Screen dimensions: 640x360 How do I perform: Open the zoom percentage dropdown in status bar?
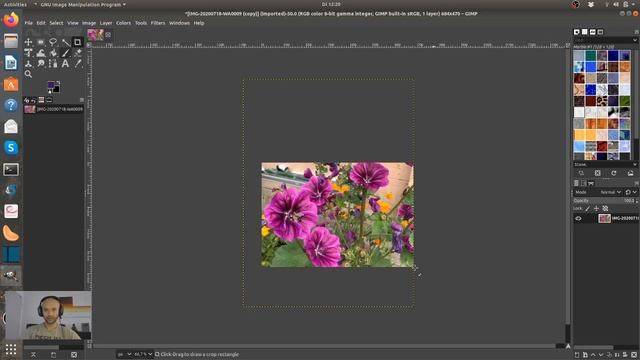[143, 354]
